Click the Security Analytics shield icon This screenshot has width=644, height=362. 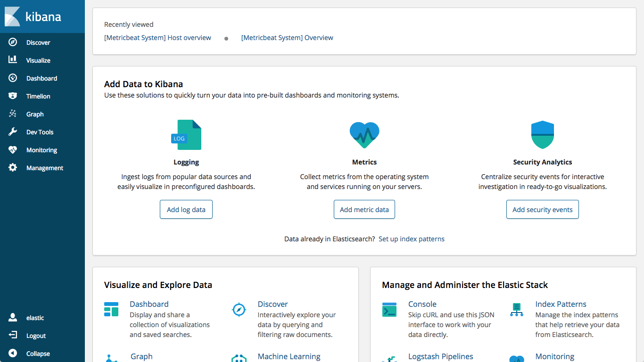(x=543, y=135)
